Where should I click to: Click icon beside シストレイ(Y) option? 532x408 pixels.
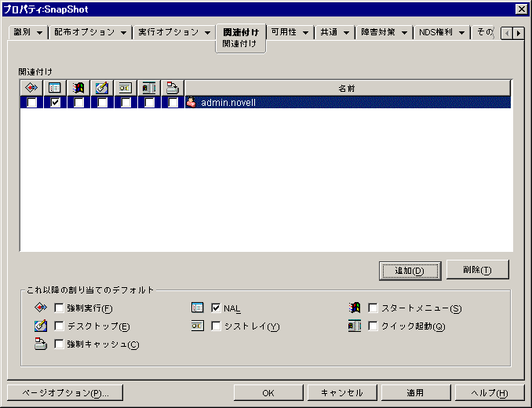[198, 326]
